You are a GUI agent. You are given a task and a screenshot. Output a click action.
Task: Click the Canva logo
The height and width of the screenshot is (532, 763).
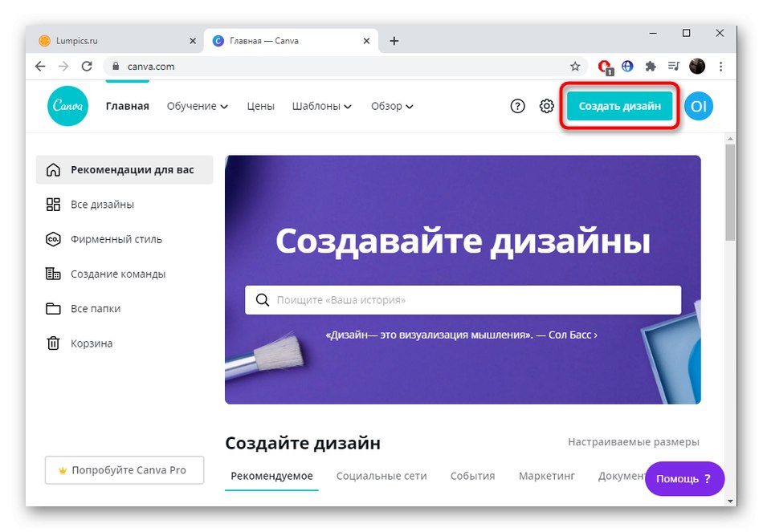click(x=67, y=105)
